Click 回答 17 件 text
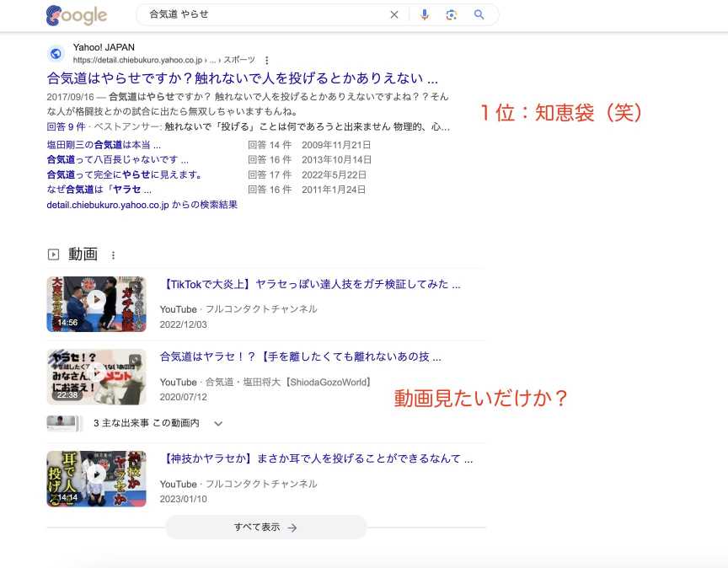Viewport: 728px width, 568px height. (270, 174)
